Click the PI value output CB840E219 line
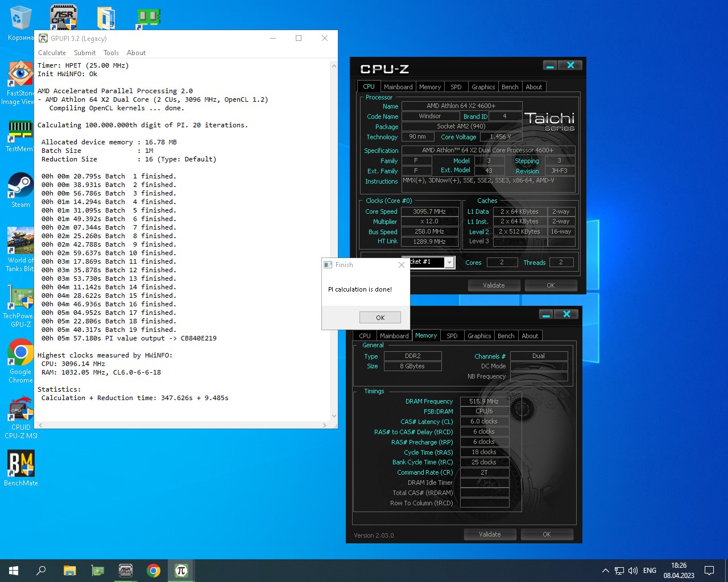The image size is (728, 582). point(129,338)
